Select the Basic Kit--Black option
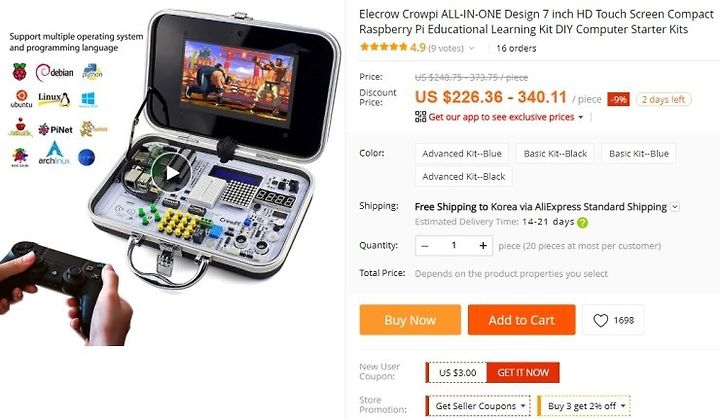Viewport: 720px width, 419px height. pos(555,154)
